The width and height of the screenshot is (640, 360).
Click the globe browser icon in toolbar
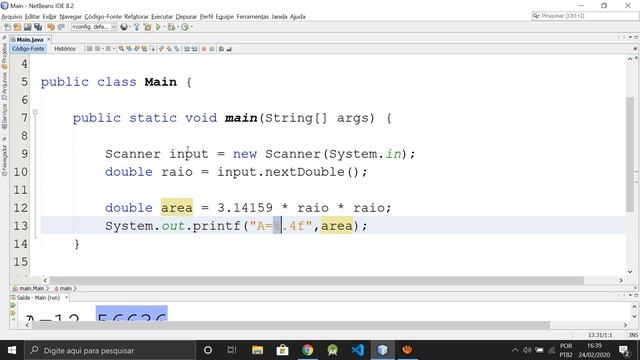tap(124, 27)
